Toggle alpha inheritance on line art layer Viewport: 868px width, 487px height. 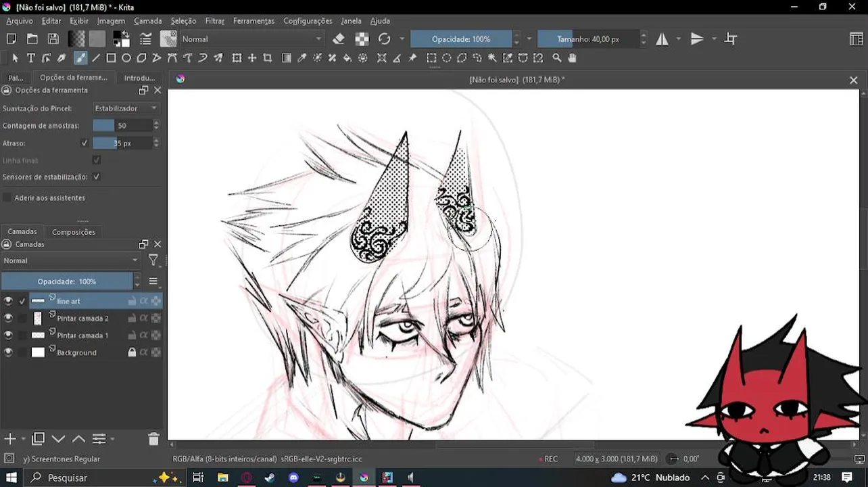coord(144,301)
